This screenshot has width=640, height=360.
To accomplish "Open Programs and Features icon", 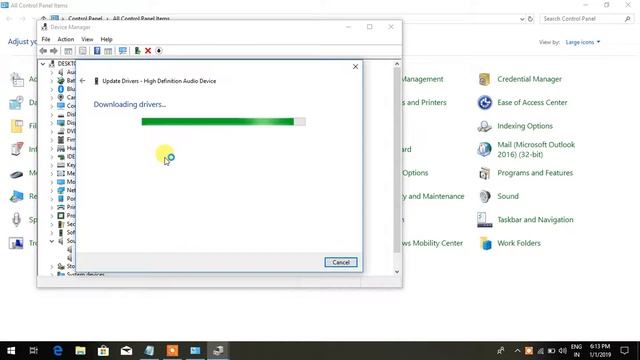I will click(484, 173).
